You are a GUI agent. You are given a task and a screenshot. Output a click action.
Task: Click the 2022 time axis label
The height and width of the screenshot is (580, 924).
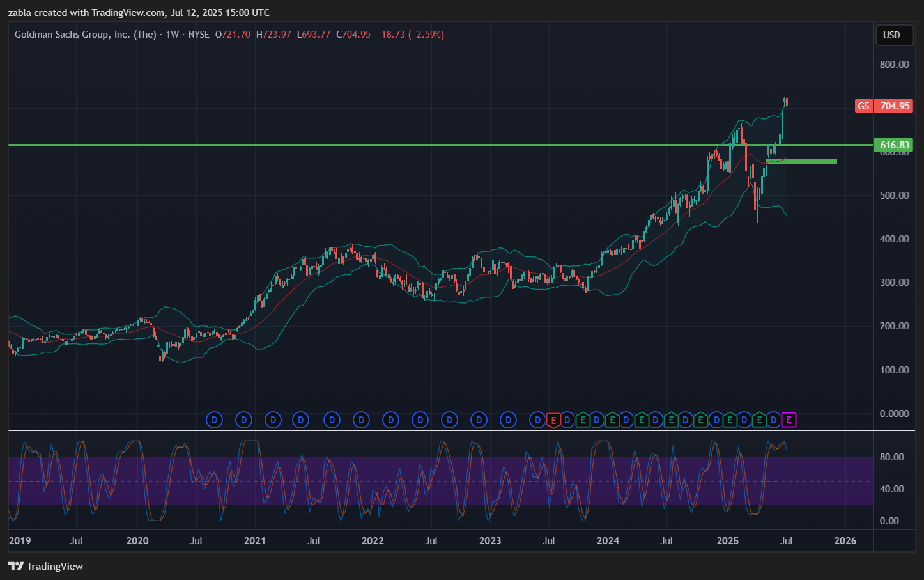[373, 541]
